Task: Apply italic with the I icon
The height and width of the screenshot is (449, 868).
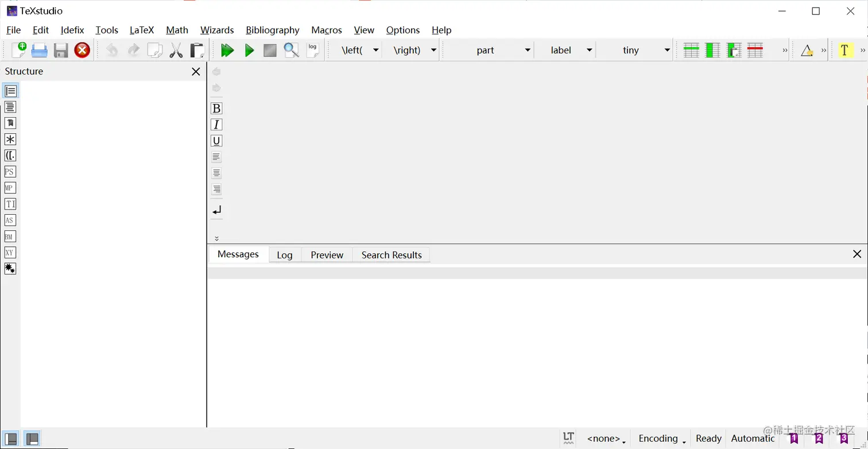Action: coord(216,125)
